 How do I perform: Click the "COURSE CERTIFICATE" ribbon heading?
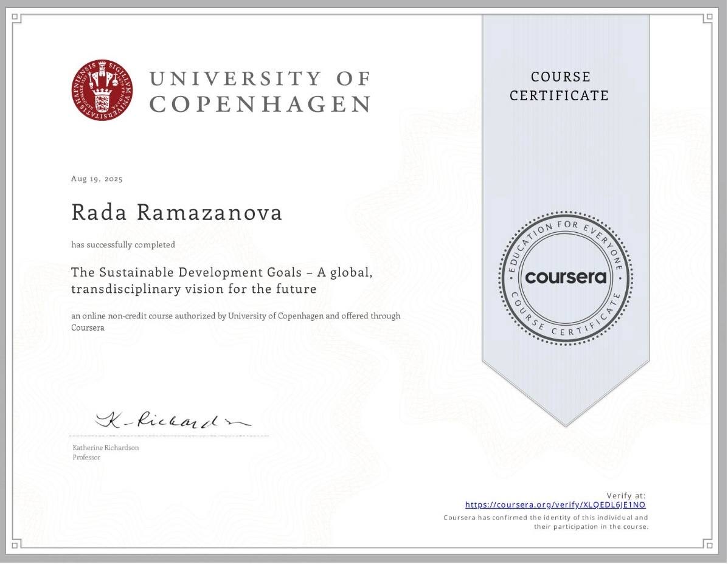click(559, 86)
